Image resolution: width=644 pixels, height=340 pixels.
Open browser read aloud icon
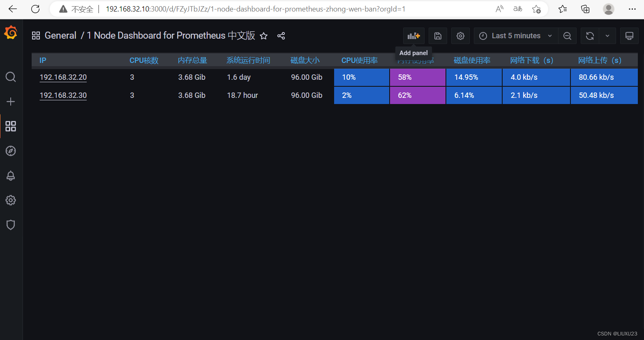click(499, 9)
